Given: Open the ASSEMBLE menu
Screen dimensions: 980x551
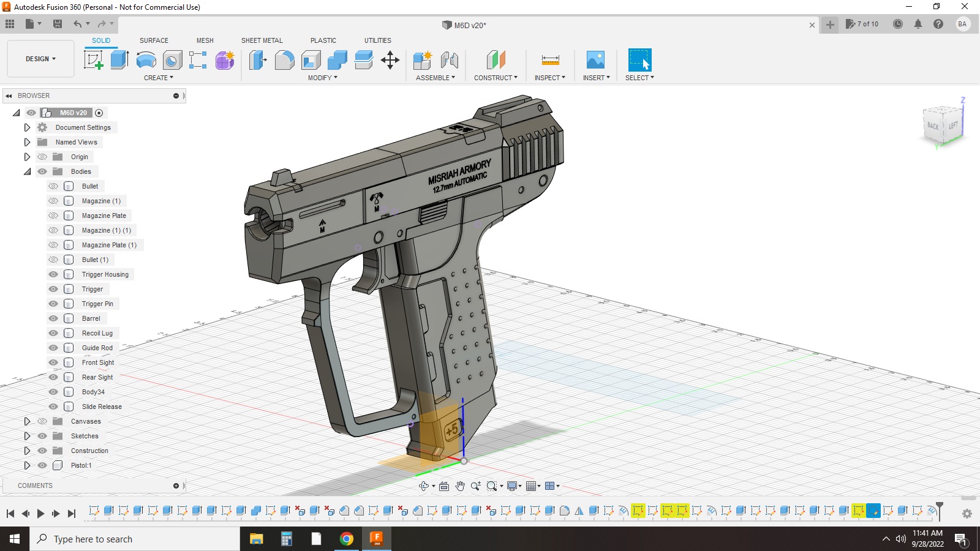Looking at the screenshot, I should (435, 78).
